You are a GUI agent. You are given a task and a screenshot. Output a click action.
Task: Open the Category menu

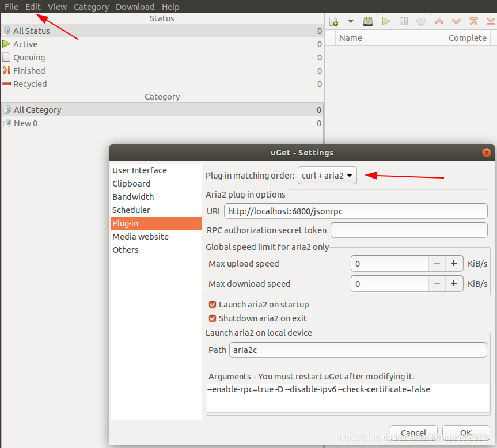coord(92,7)
